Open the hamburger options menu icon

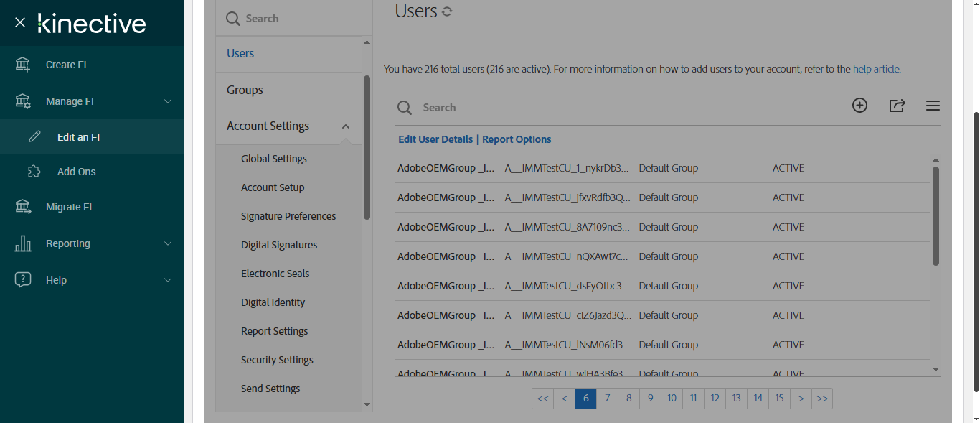tap(933, 106)
